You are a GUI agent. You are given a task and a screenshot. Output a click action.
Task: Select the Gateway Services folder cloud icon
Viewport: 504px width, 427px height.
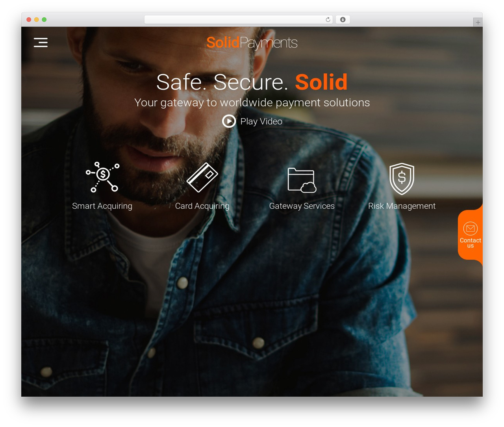[x=302, y=180]
